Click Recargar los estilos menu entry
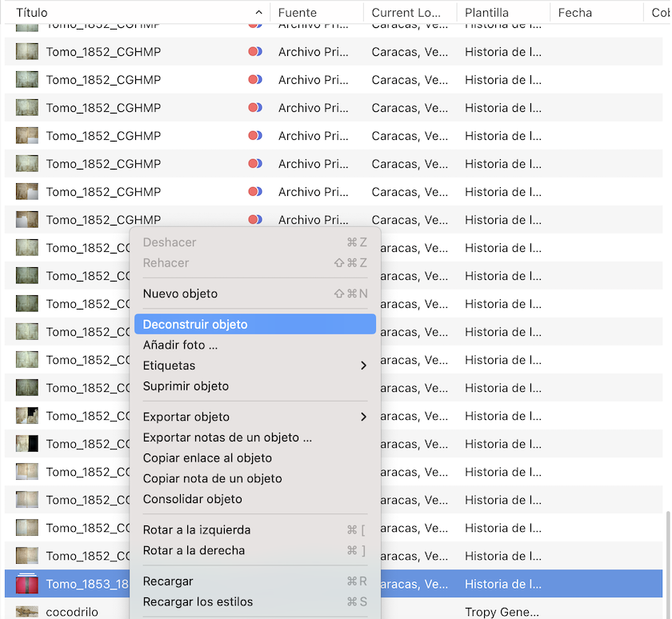Viewport: 672px width, 619px height. tap(198, 601)
